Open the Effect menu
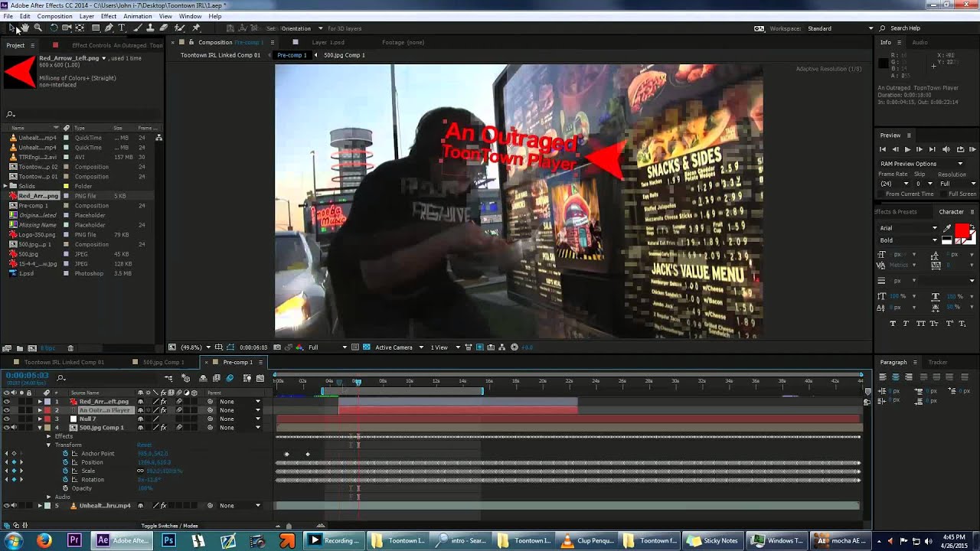 click(x=109, y=16)
